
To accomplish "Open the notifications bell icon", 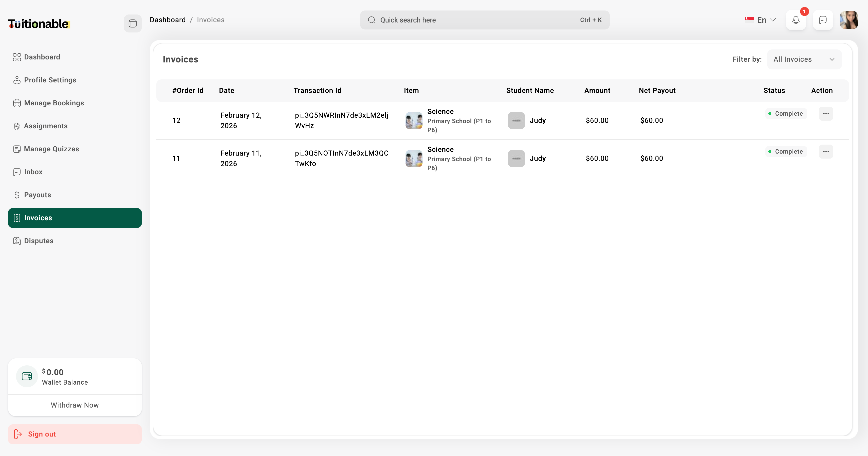I will [x=796, y=20].
